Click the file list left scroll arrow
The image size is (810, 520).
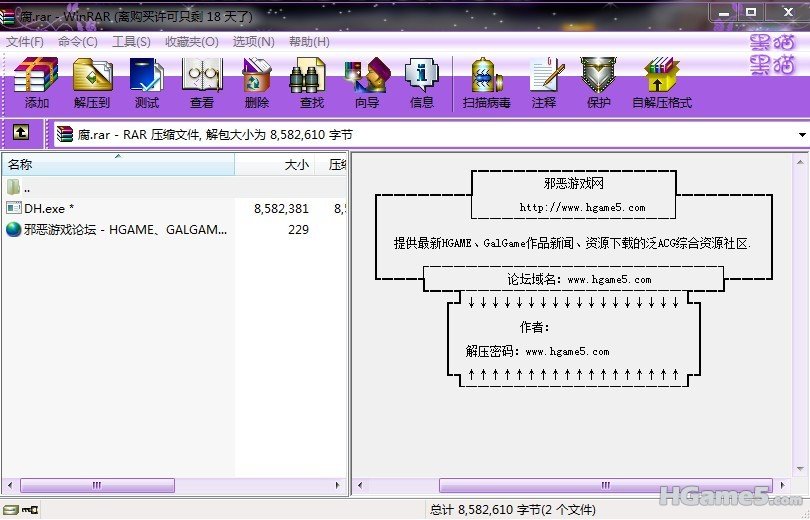tap(10, 485)
